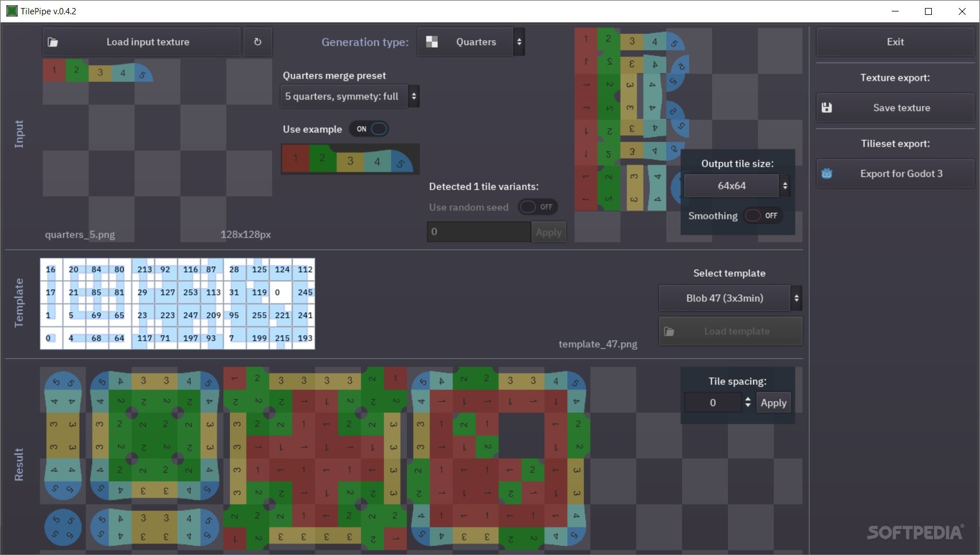Open the Quarters merge preset dropdown
Image resolution: width=980 pixels, height=555 pixels.
pos(350,96)
